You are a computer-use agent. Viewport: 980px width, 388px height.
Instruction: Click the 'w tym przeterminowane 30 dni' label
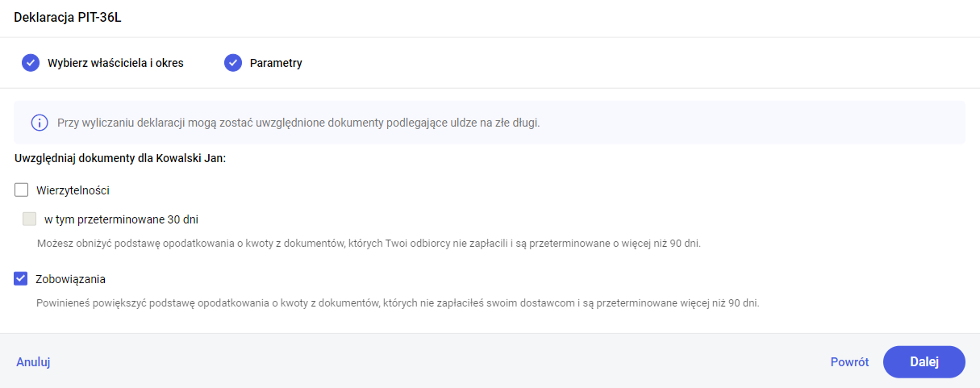[121, 219]
